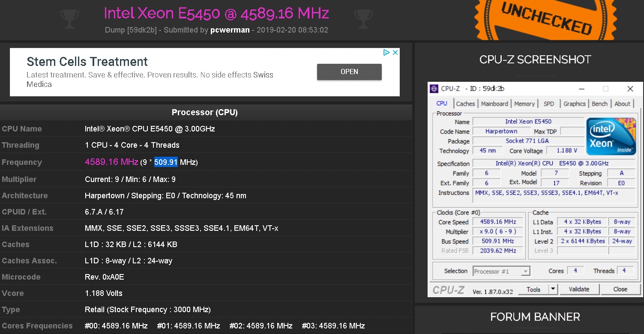The image size is (644, 334).
Task: Select the Graphics tab in CPU-Z
Action: [x=575, y=104]
